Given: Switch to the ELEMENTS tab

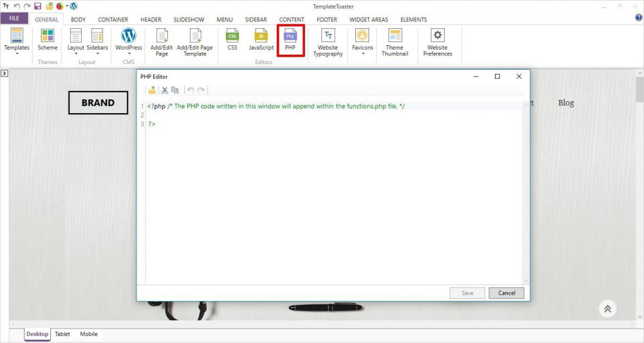Looking at the screenshot, I should (x=414, y=19).
